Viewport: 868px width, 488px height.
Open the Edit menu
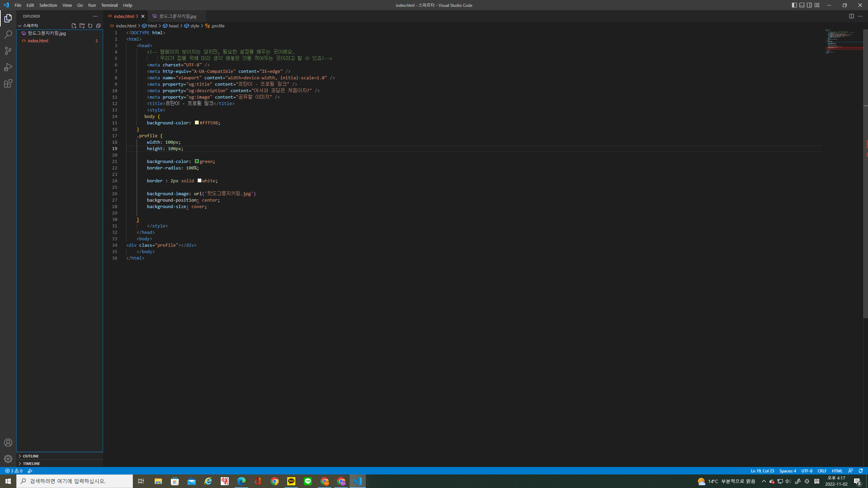pos(30,5)
